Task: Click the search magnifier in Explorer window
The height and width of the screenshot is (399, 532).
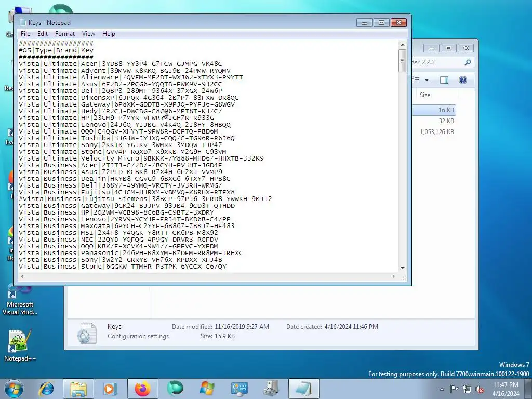Action: point(468,62)
